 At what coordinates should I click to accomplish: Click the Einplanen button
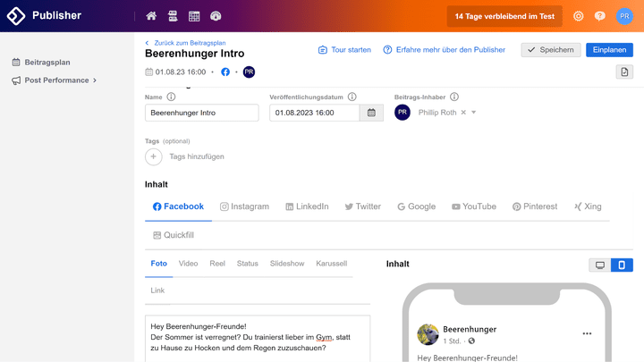(x=609, y=50)
